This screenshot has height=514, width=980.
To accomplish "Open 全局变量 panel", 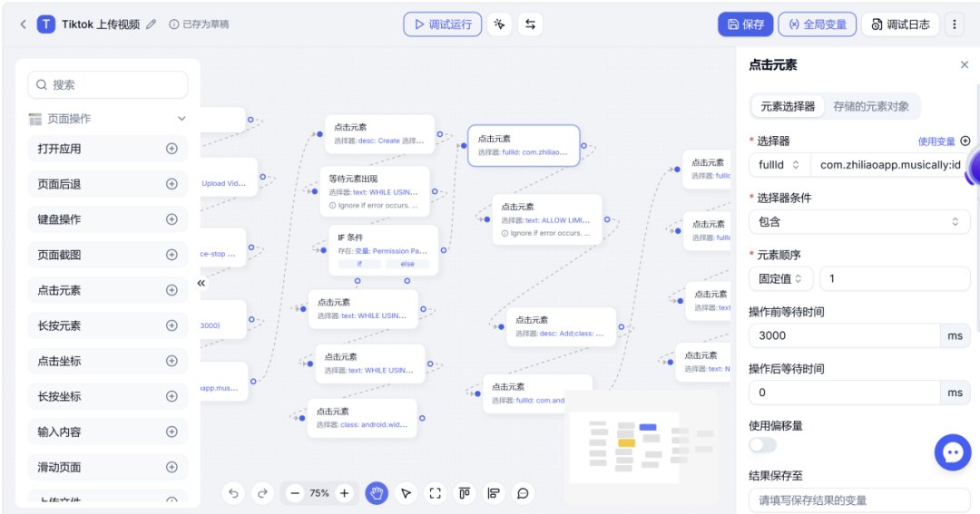I will 817,24.
